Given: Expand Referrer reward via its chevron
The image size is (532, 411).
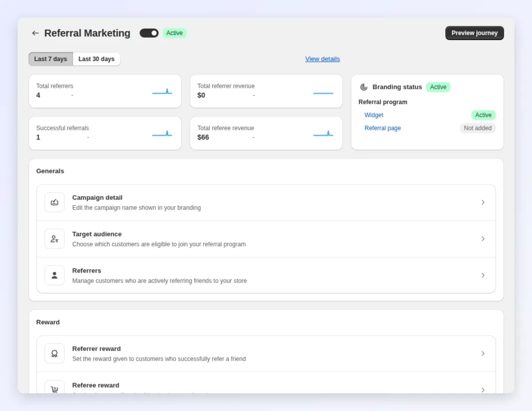Looking at the screenshot, I should tap(483, 354).
